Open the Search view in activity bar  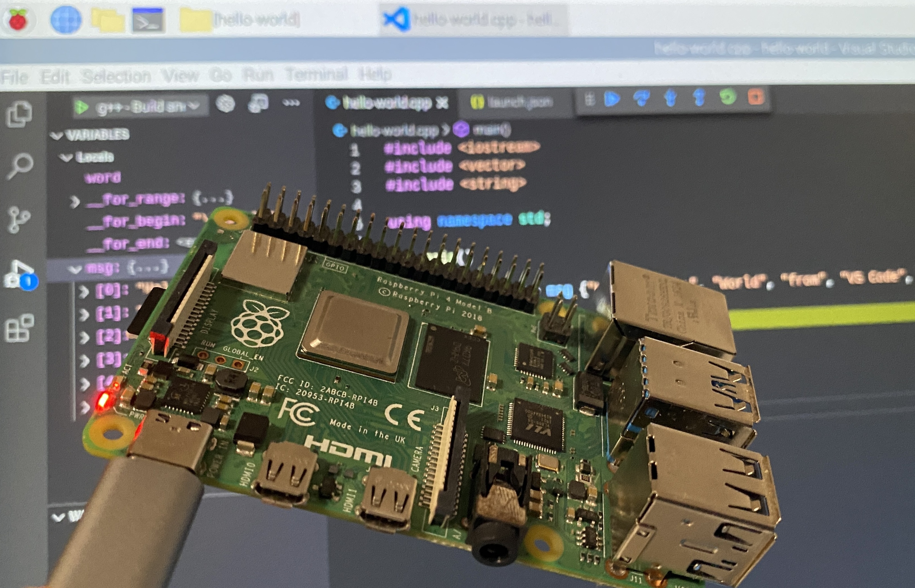click(x=20, y=166)
